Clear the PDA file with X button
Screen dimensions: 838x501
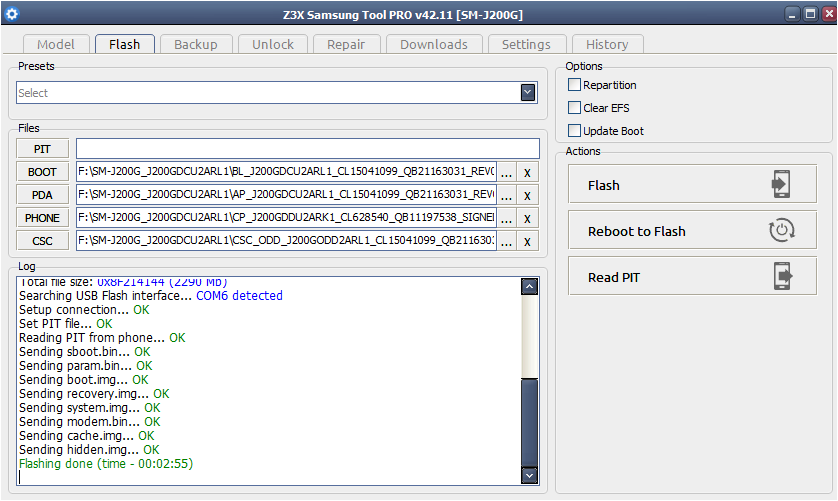tap(527, 195)
